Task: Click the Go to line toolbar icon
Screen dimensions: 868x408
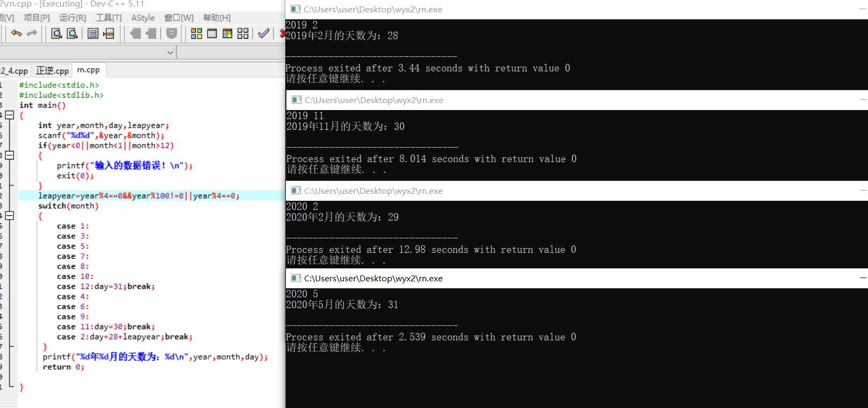Action: (109, 33)
